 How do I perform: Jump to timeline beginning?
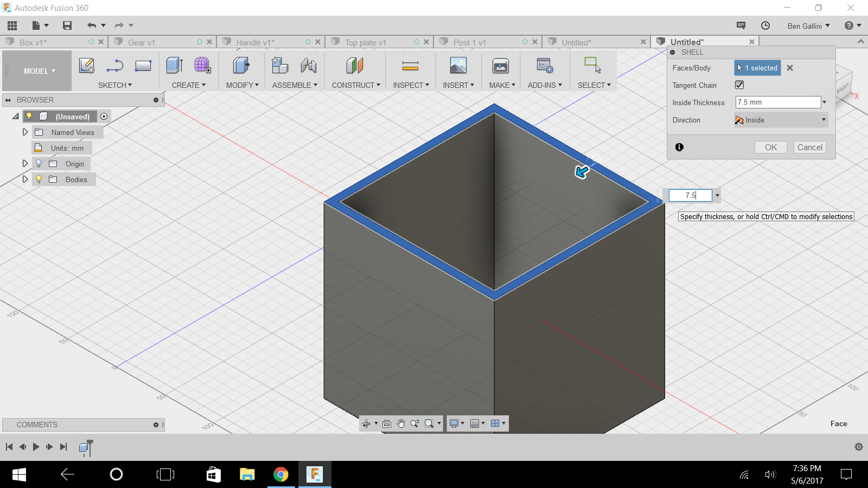coord(9,447)
